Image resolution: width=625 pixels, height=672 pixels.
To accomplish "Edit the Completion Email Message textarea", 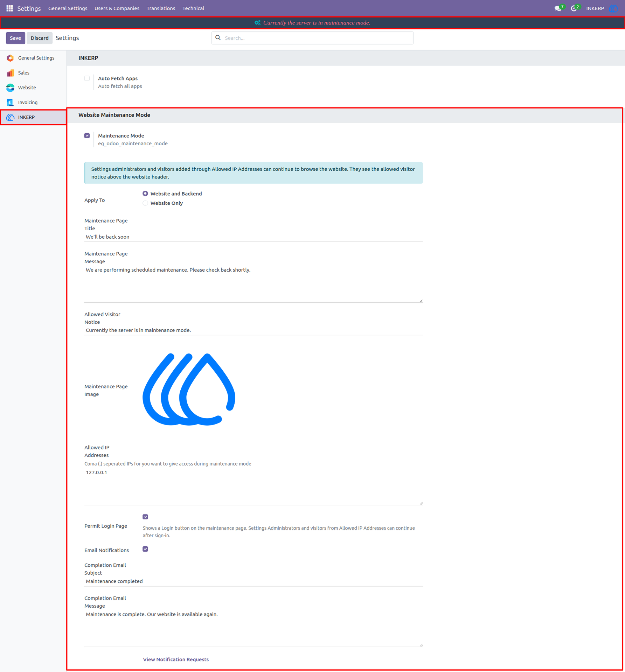I will (254, 629).
